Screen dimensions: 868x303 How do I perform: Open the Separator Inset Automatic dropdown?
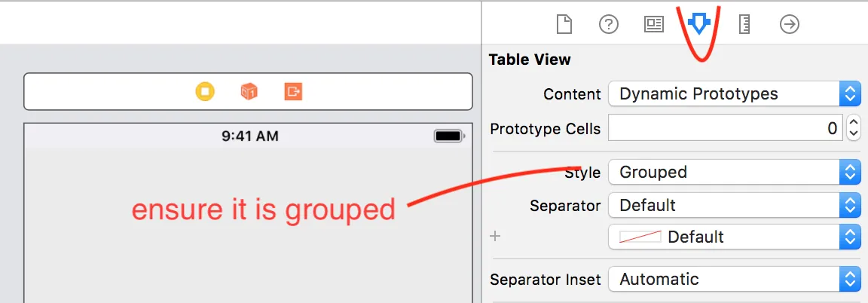(733, 280)
